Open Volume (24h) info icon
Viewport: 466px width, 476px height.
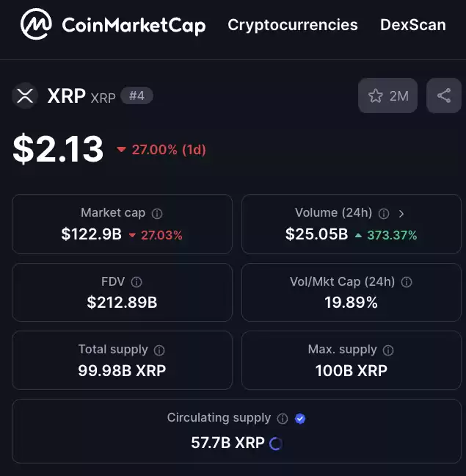[384, 214]
